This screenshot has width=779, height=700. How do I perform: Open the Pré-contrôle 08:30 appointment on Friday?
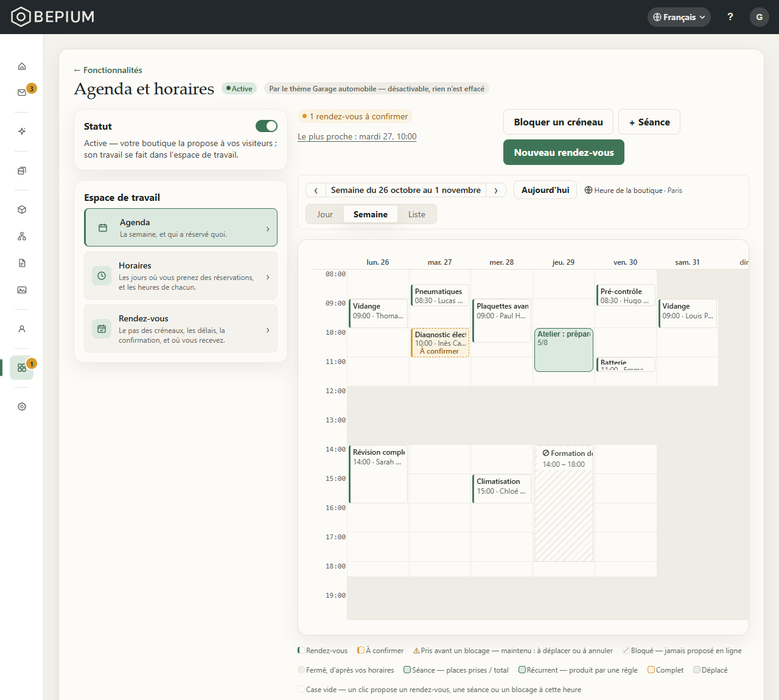(x=626, y=295)
